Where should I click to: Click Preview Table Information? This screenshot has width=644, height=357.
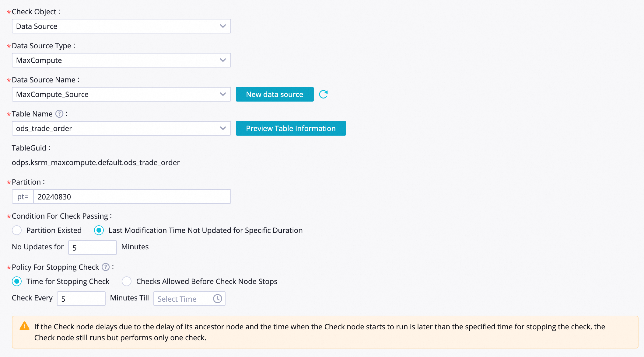tap(291, 128)
